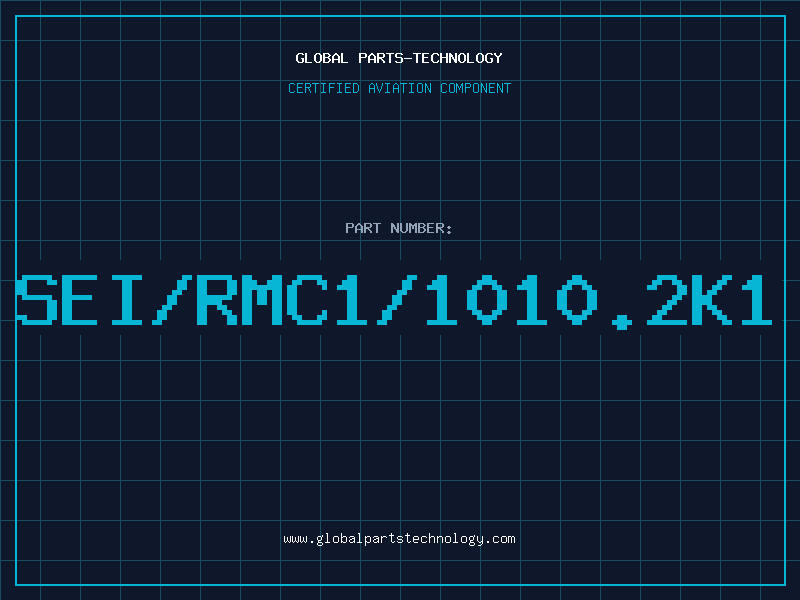Click the PART NUMBER: label
This screenshot has width=800, height=600.
[399, 228]
